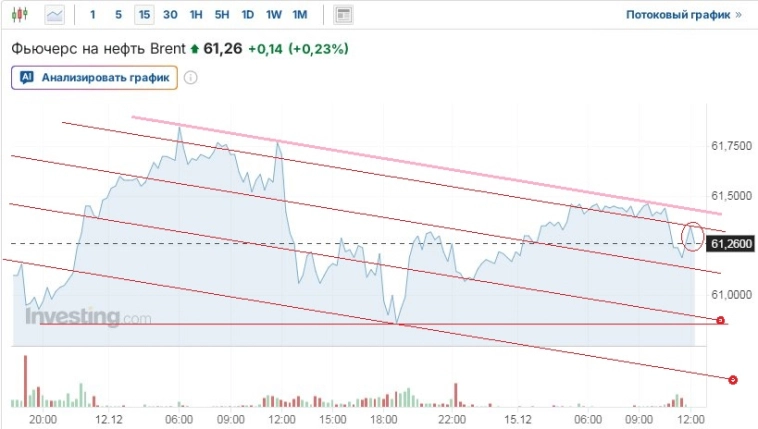Choose the 5H interval

222,15
